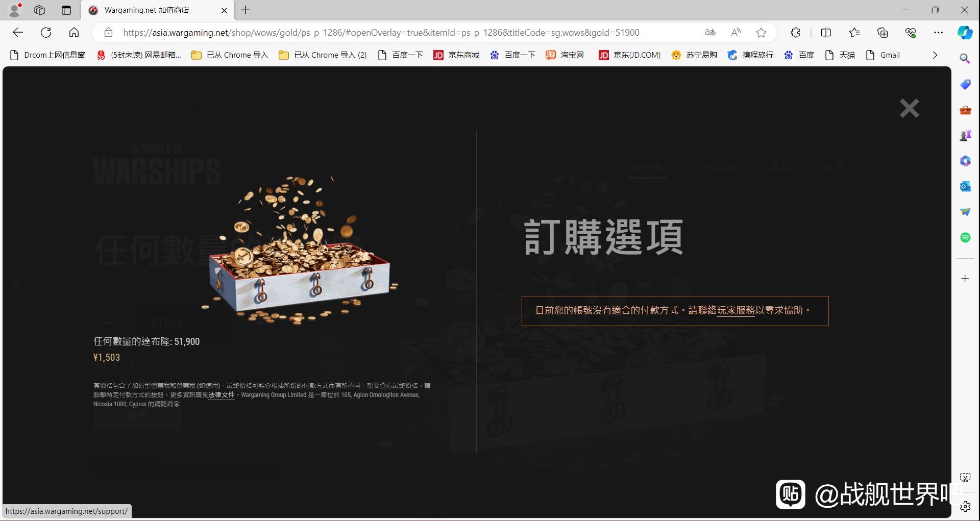Activate read aloud icon
The width and height of the screenshot is (980, 521).
[736, 33]
